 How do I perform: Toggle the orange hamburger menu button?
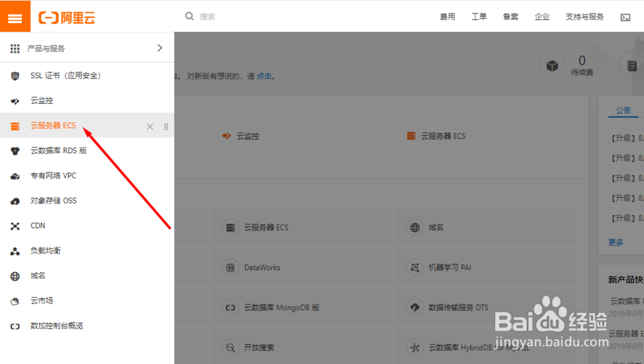(15, 16)
